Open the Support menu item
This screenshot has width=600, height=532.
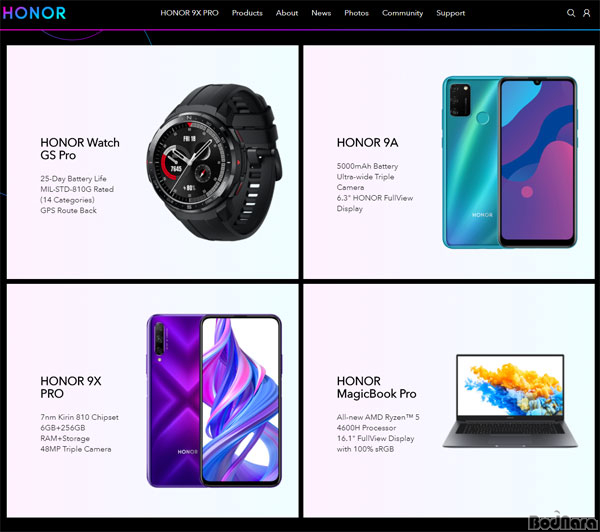click(451, 13)
